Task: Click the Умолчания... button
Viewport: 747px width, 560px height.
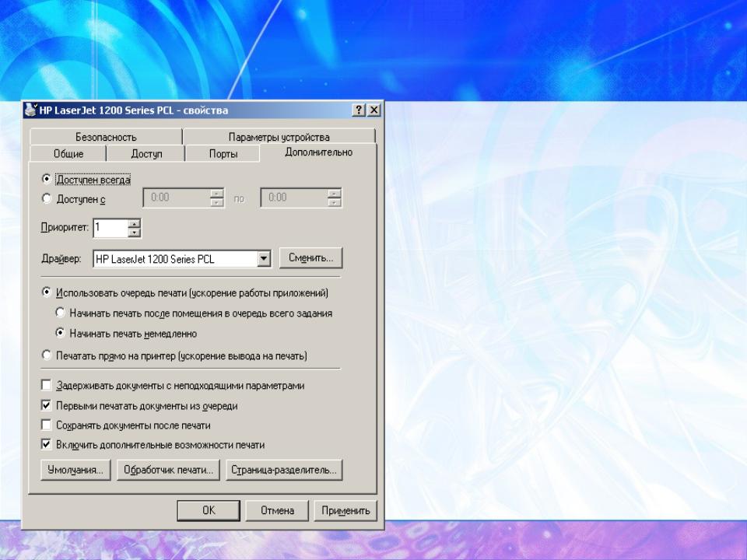Action: 75,470
